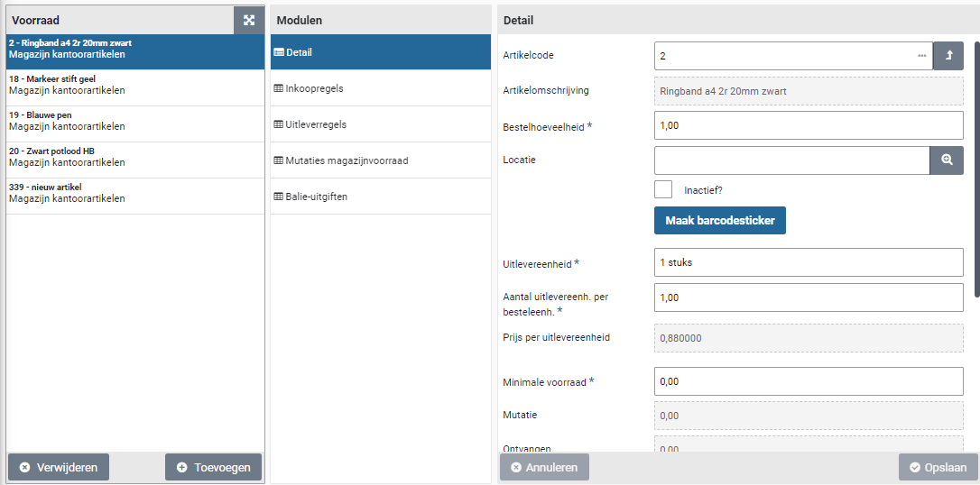Viewport: 980px width, 485px height.
Task: Click the magnifier search icon beside Locatie
Action: 947,160
